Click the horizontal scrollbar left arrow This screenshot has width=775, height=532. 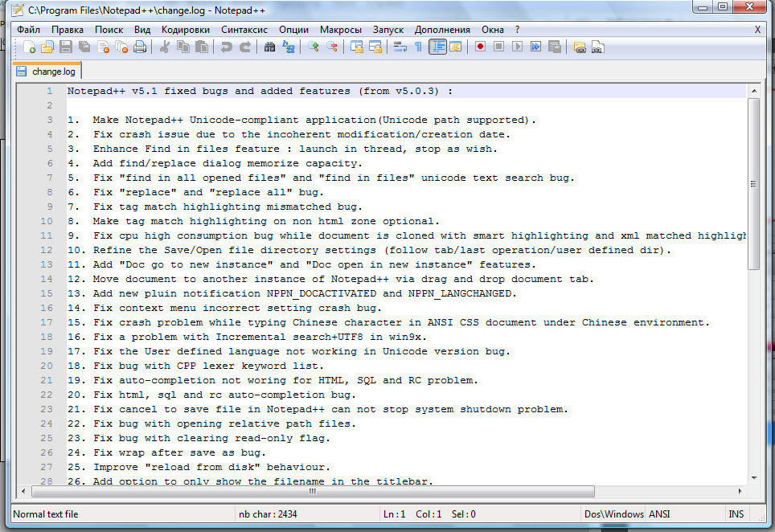(x=23, y=492)
